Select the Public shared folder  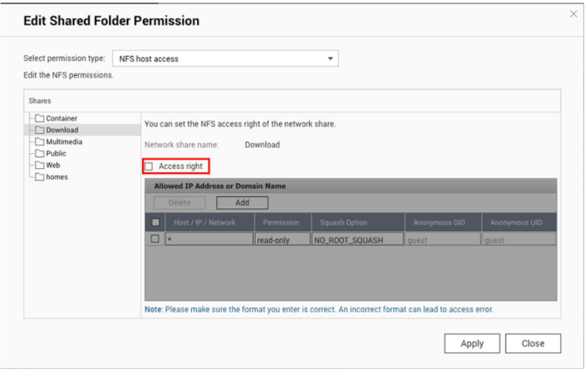[56, 153]
